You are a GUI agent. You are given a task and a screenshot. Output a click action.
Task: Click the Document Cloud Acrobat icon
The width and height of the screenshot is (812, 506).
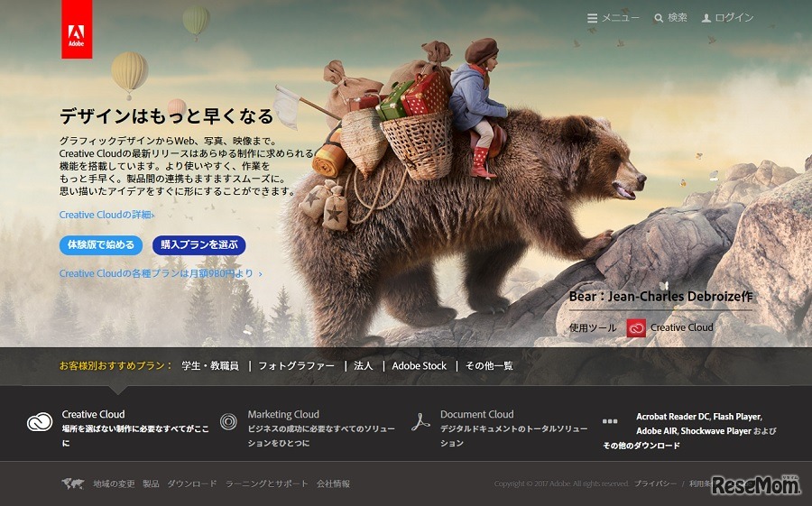click(420, 421)
